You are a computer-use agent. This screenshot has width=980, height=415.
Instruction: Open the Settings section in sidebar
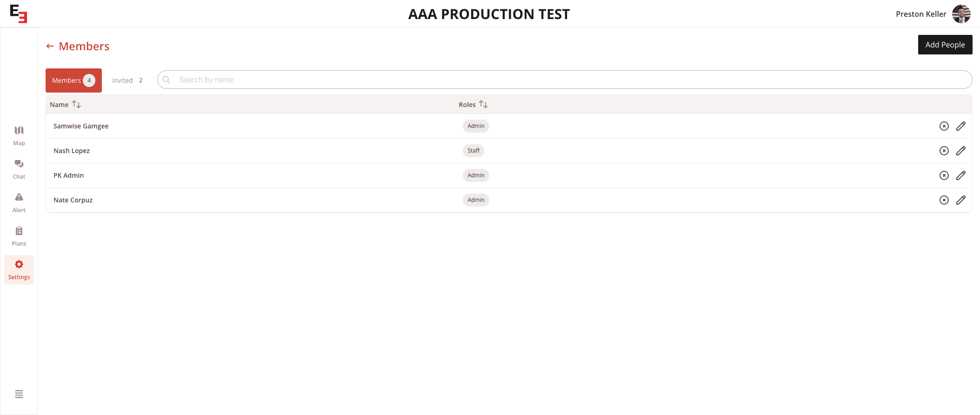(19, 270)
